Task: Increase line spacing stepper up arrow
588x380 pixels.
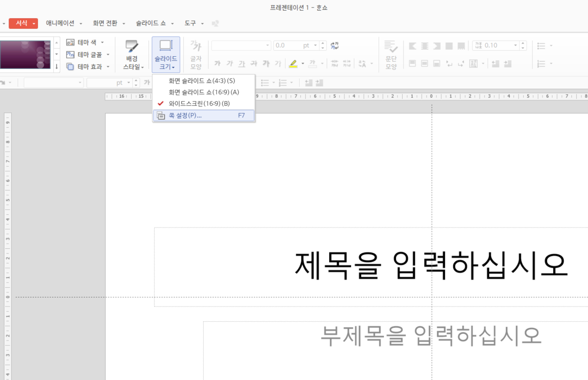Action: (x=523, y=43)
